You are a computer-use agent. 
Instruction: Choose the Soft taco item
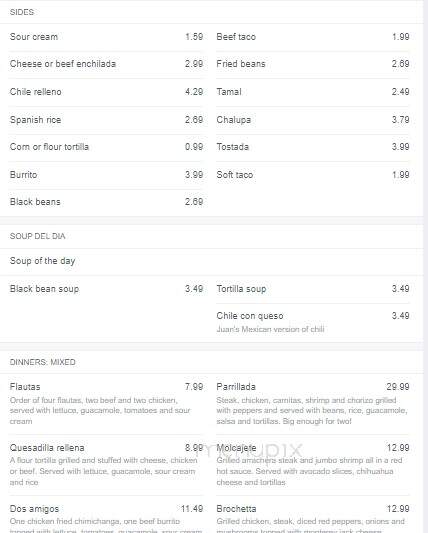pyautogui.click(x=313, y=175)
